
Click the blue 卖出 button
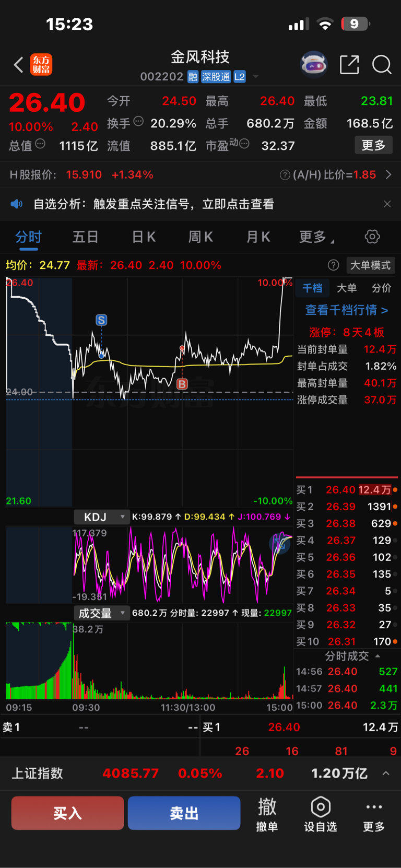coord(184,813)
